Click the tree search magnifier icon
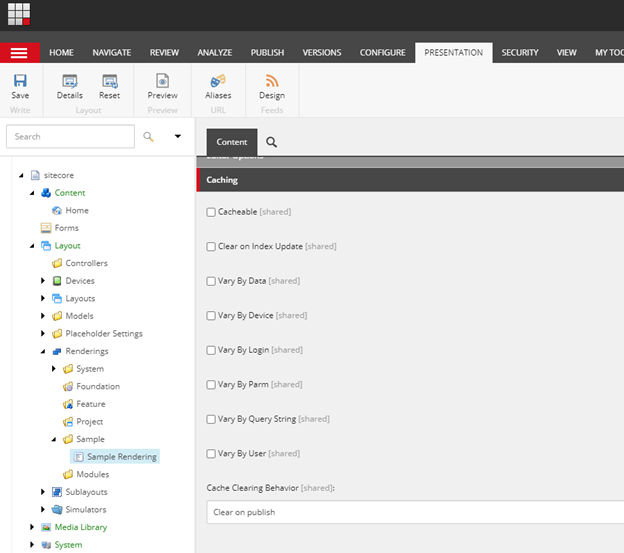The height and width of the screenshot is (553, 624). (148, 136)
